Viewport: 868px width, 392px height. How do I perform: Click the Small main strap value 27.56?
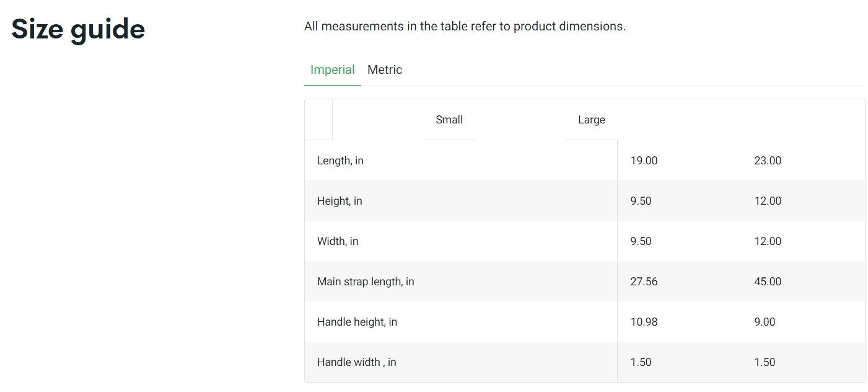point(644,282)
